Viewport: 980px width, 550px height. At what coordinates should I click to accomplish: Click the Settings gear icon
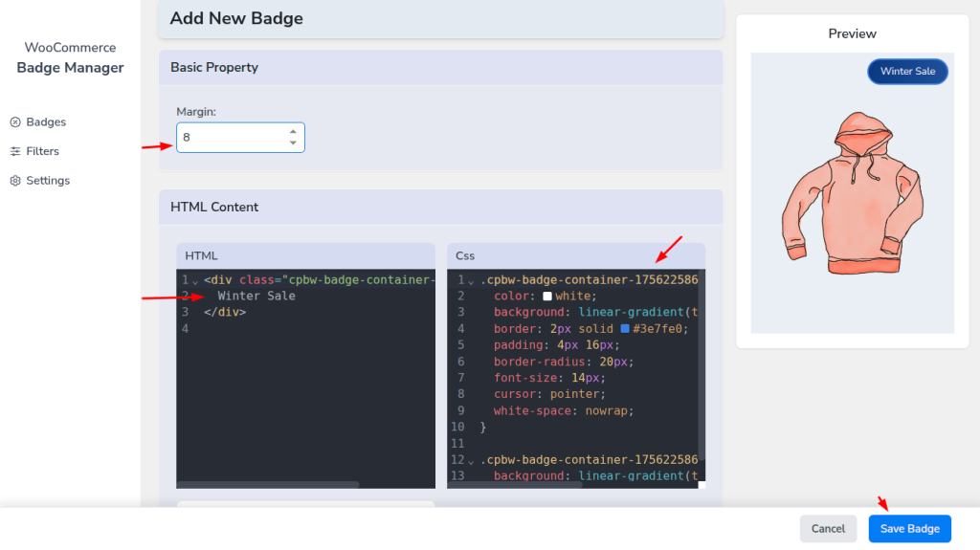point(15,181)
